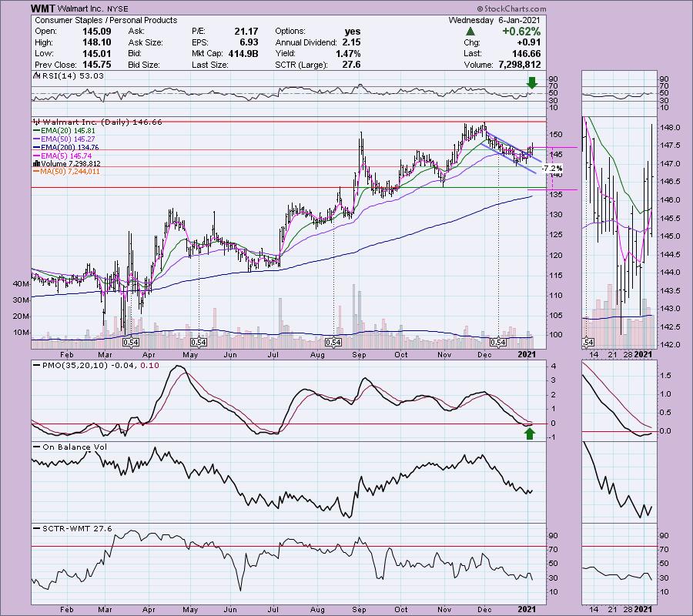Click the +0.62% percent change
The image size is (693, 616).
(521, 32)
